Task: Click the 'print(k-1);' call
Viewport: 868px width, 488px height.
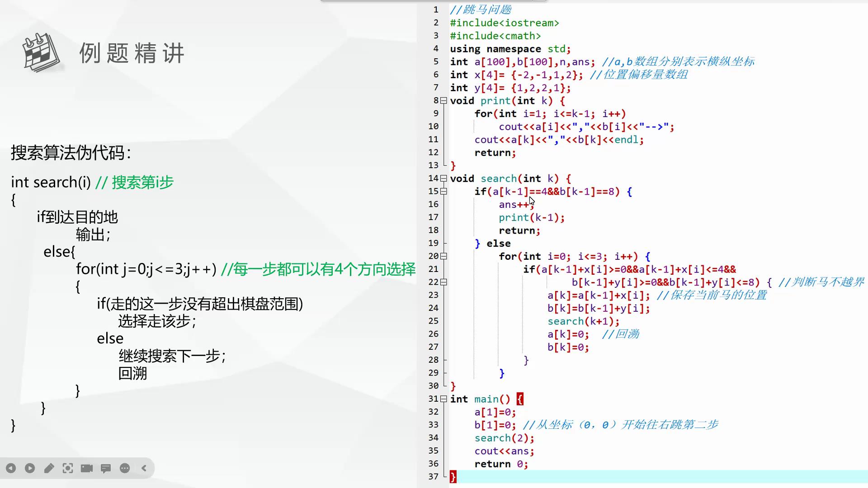Action: tap(532, 217)
